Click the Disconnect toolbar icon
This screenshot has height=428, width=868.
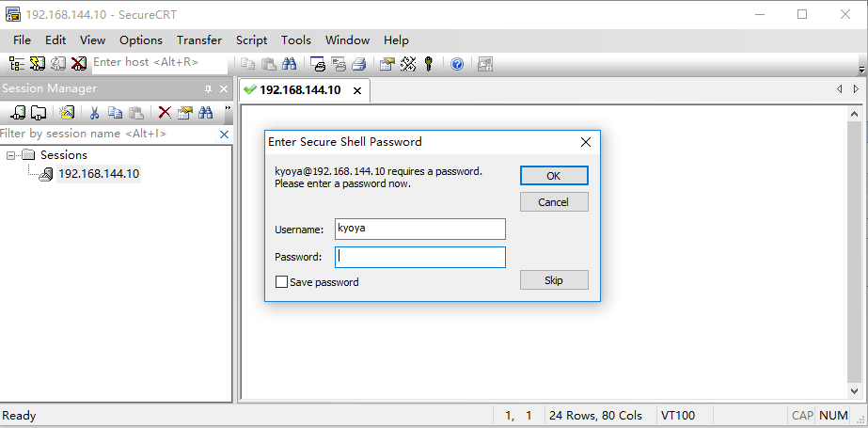pyautogui.click(x=79, y=64)
